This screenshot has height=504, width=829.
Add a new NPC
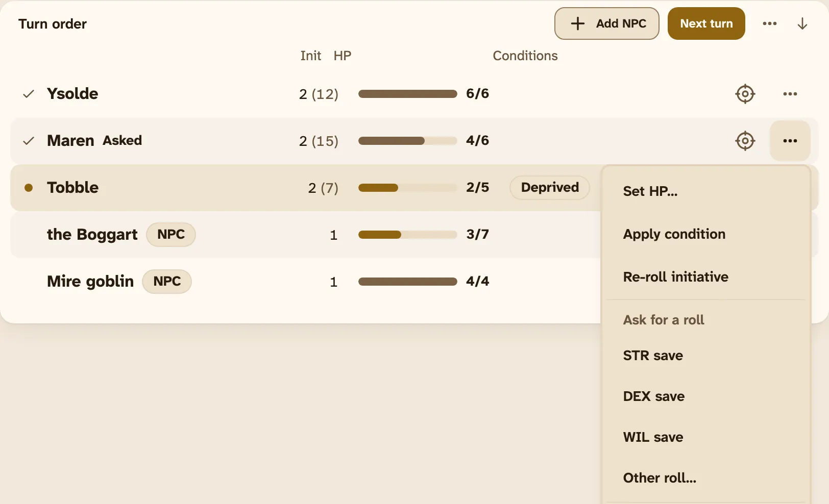(607, 23)
